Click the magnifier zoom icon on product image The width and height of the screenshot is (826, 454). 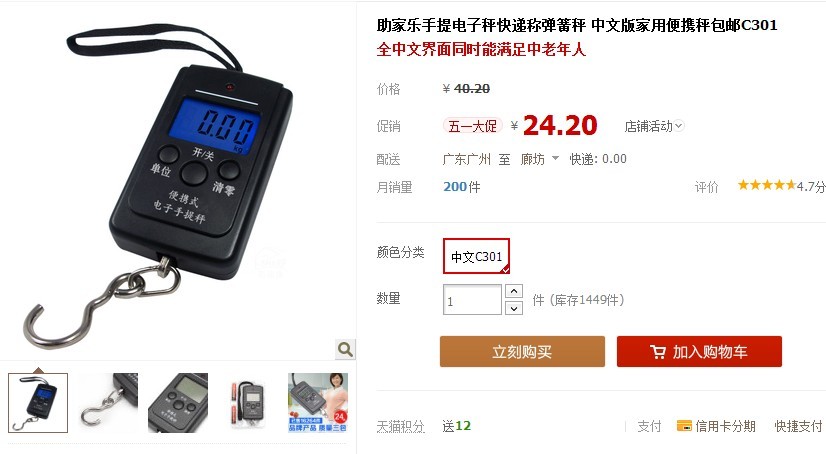click(x=345, y=349)
